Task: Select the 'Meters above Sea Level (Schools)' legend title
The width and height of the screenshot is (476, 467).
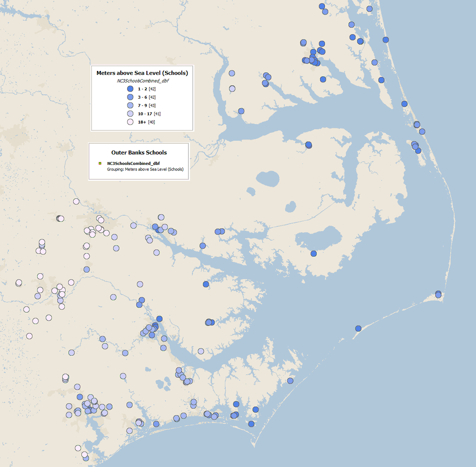Action: click(x=142, y=73)
